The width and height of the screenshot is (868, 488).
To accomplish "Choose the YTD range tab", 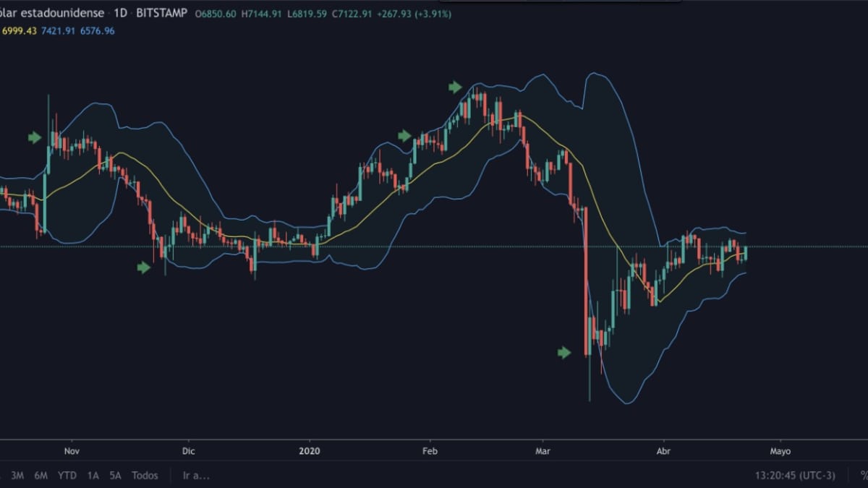I will tap(67, 475).
